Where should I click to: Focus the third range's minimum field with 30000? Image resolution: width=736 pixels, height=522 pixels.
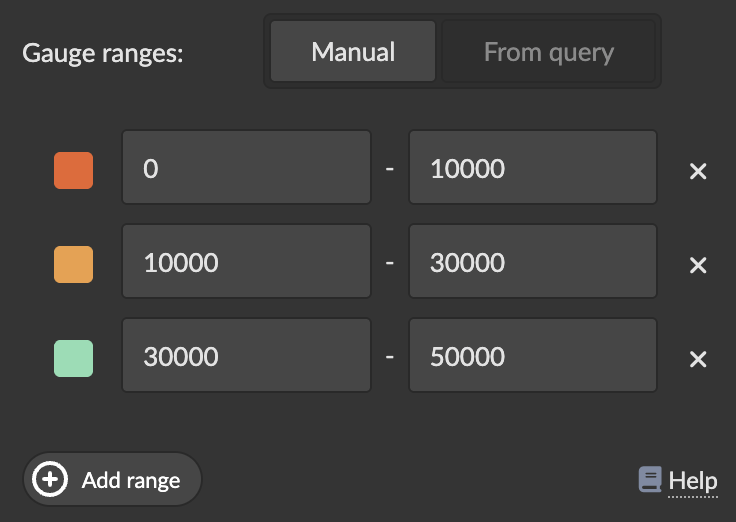click(246, 355)
